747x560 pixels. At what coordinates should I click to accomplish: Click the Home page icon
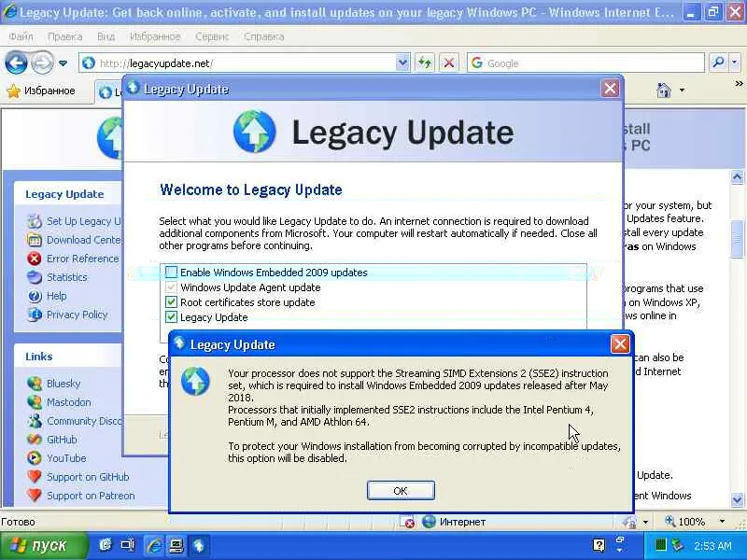click(x=664, y=90)
